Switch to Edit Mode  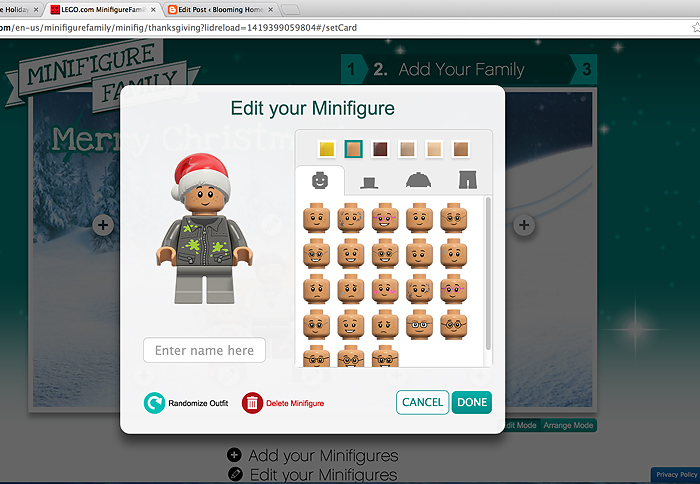click(521, 425)
